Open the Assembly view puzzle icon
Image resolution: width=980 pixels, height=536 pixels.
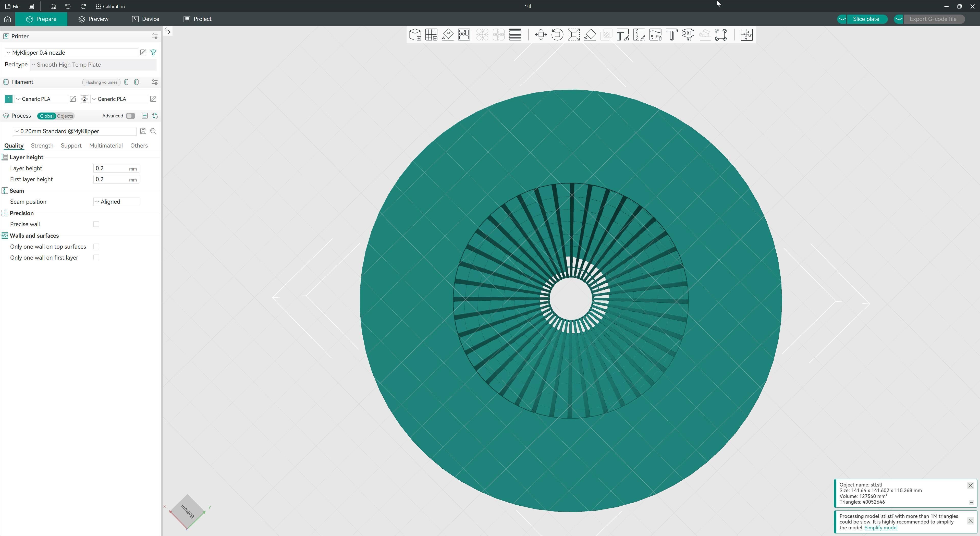(x=746, y=35)
